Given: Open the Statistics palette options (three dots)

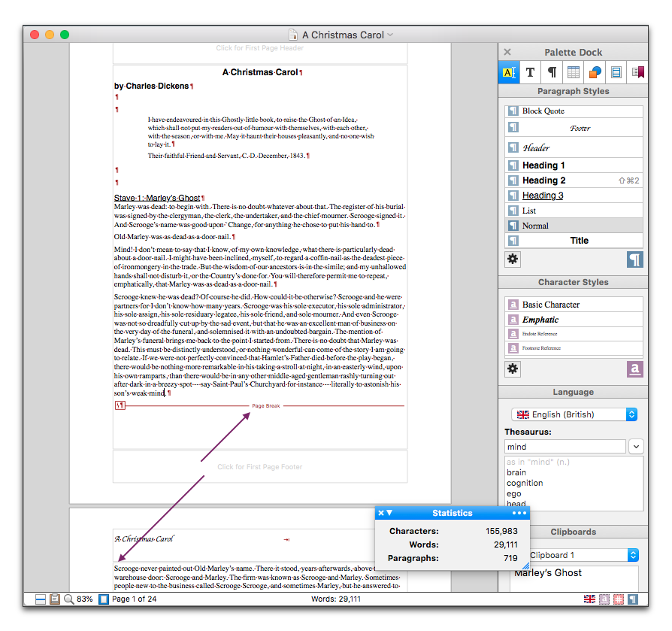Looking at the screenshot, I should pos(519,513).
